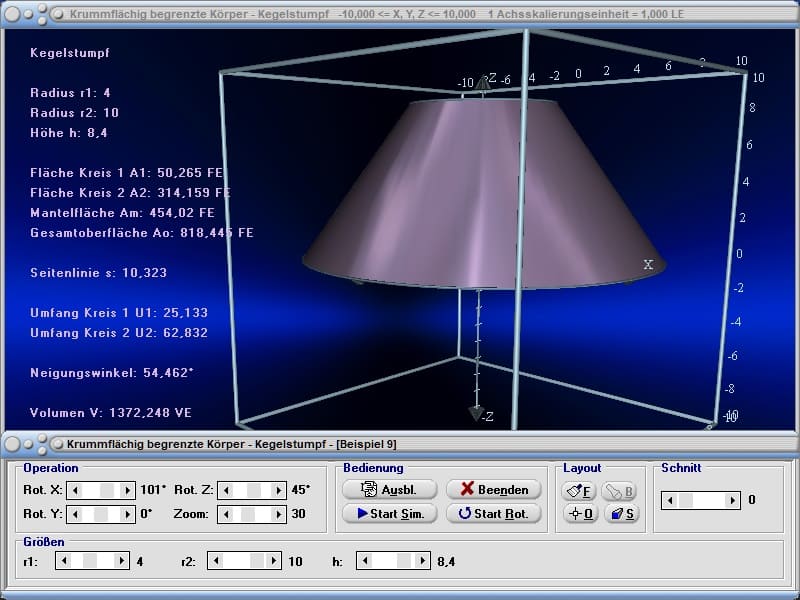Click the Layout S cube button
The image size is (800, 600).
pyautogui.click(x=621, y=513)
